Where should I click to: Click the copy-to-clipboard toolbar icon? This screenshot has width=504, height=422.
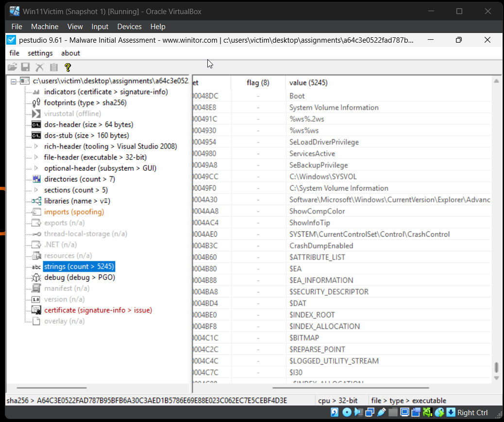point(53,67)
